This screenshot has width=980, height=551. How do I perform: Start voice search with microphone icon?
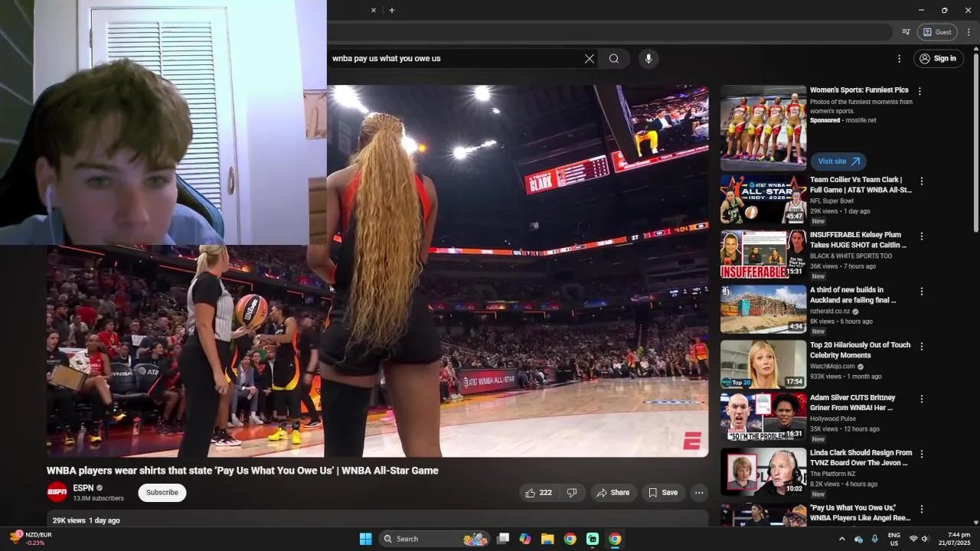coord(648,58)
